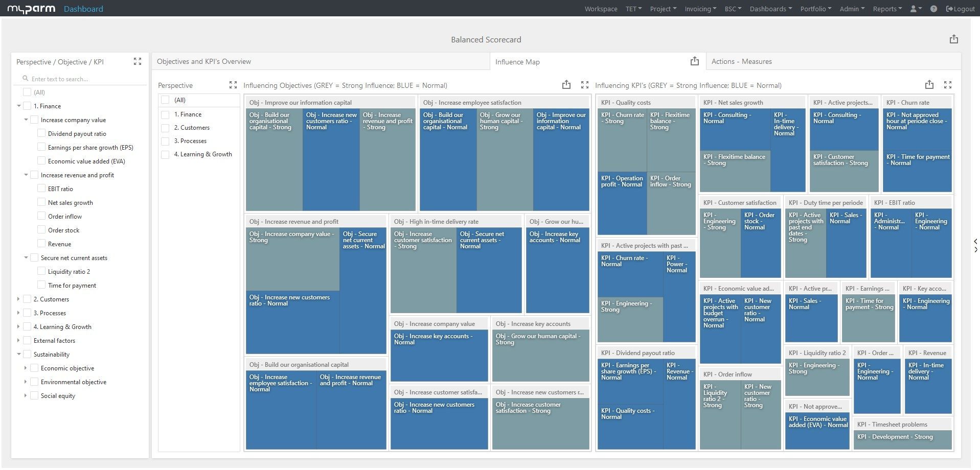
Task: Open the Dashboard link
Action: pyautogui.click(x=83, y=9)
